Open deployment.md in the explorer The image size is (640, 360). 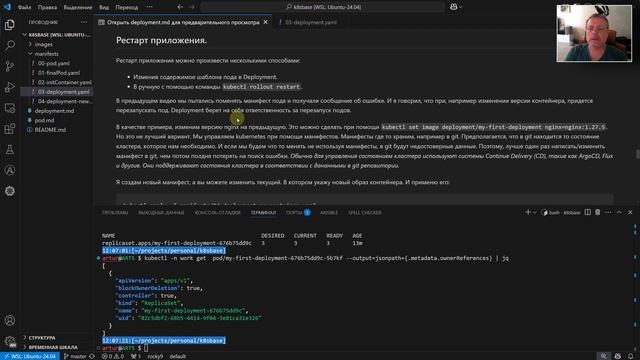pyautogui.click(x=54, y=111)
